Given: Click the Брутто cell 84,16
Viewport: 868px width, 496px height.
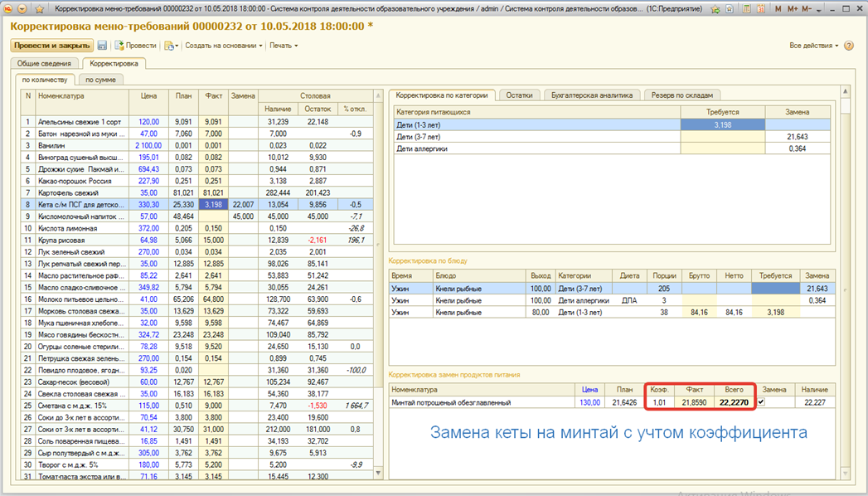Looking at the screenshot, I should 700,312.
